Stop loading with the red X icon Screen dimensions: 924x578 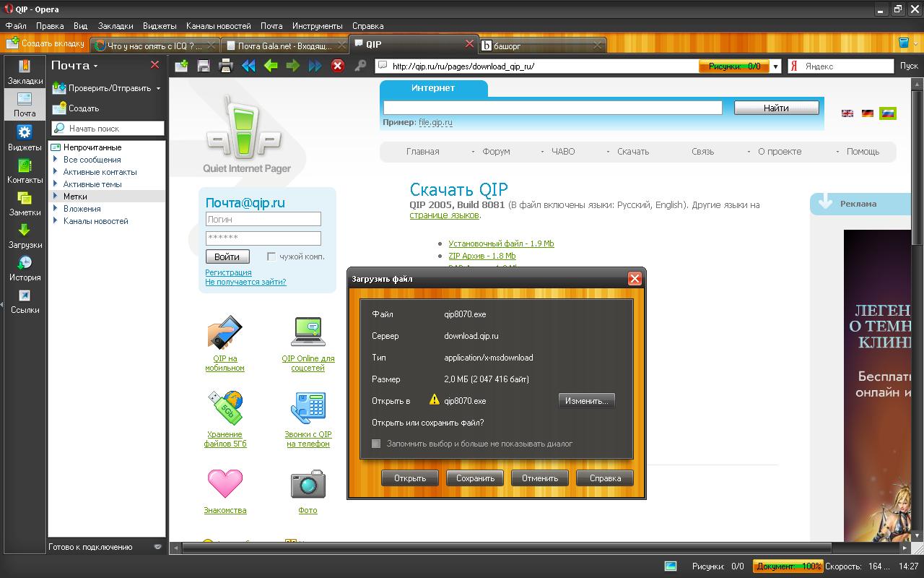pyautogui.click(x=337, y=66)
